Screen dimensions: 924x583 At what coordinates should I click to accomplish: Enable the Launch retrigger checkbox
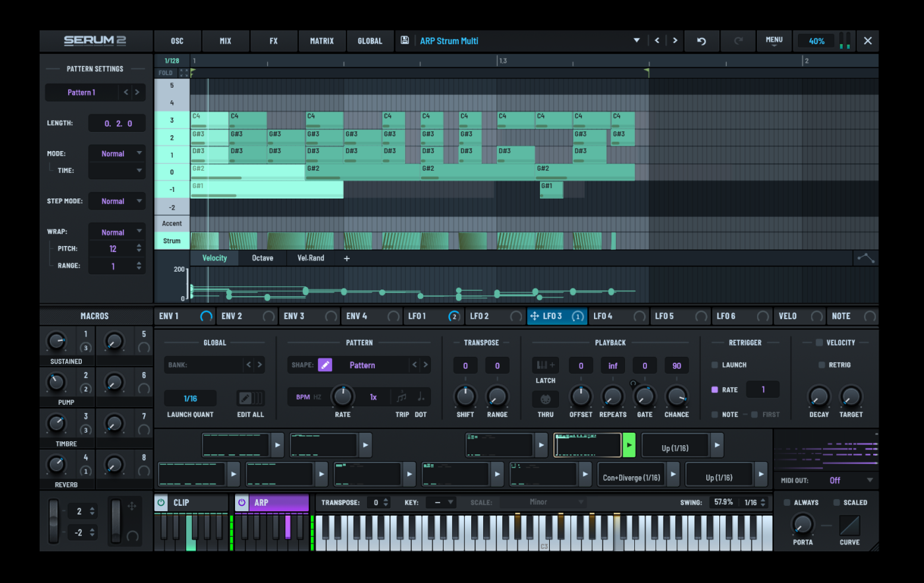coord(714,365)
